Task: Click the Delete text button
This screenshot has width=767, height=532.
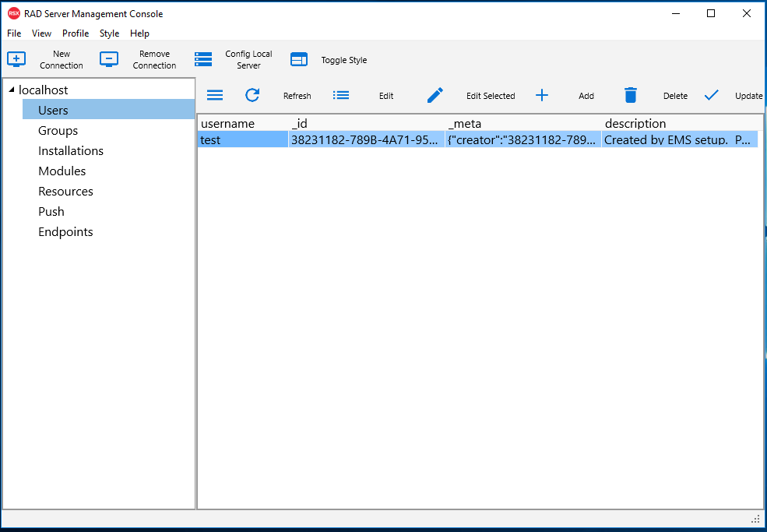Action: 675,96
